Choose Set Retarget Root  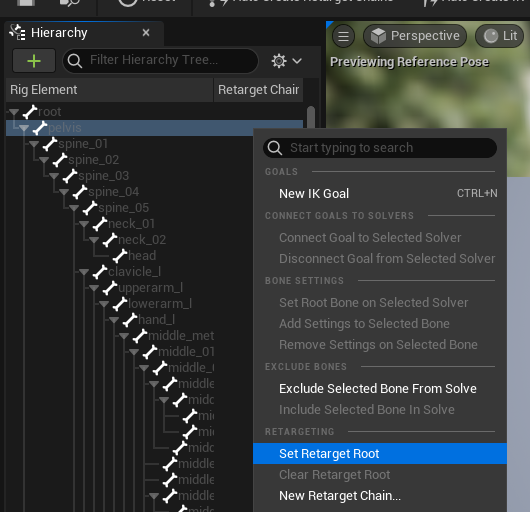point(380,454)
